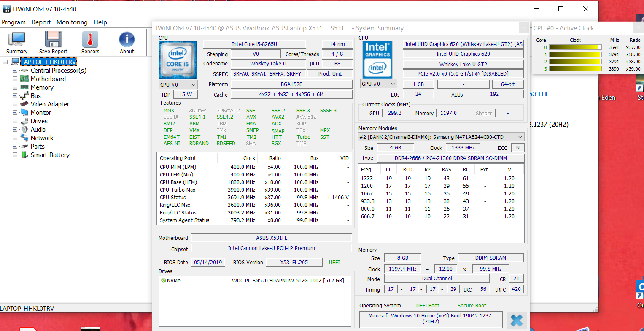Click the Core 2 clock bar

[x=575, y=62]
